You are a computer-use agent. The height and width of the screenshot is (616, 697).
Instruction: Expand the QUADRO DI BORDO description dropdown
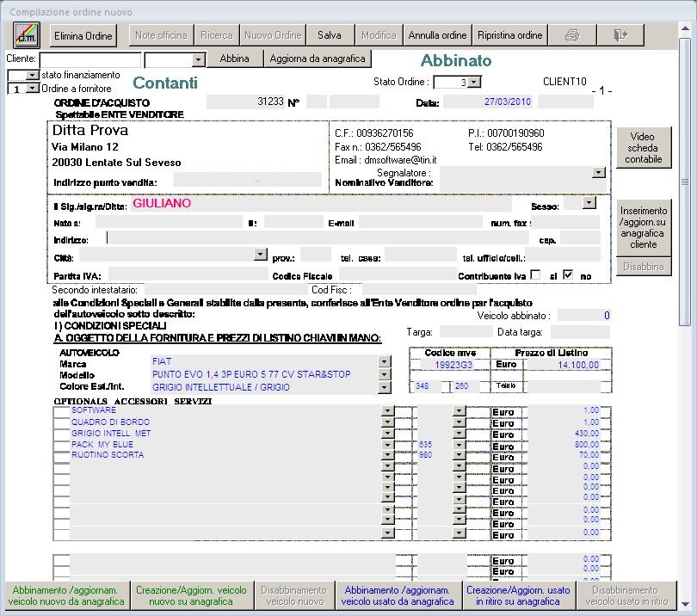[x=388, y=422]
